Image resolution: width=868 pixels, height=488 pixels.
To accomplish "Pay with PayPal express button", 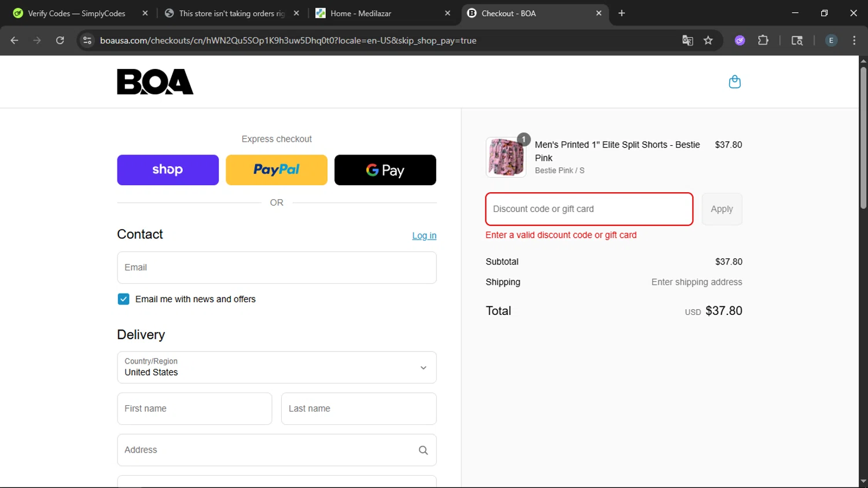I will point(277,170).
